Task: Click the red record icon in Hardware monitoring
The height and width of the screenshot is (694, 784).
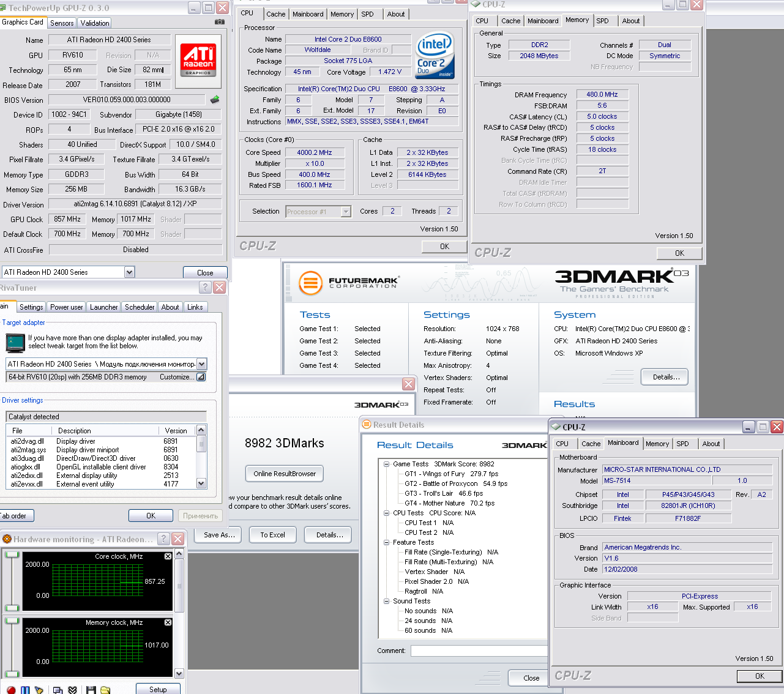Action: coord(11,690)
